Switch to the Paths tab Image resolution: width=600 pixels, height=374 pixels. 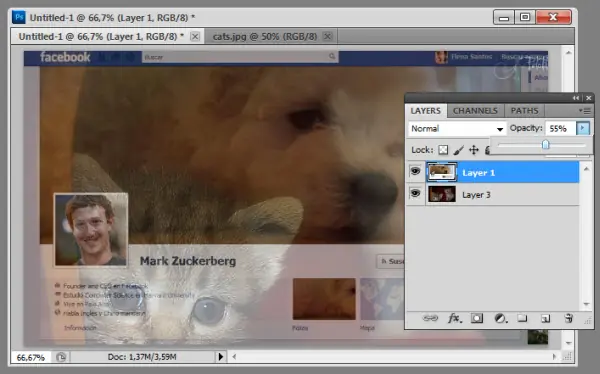pyautogui.click(x=524, y=111)
